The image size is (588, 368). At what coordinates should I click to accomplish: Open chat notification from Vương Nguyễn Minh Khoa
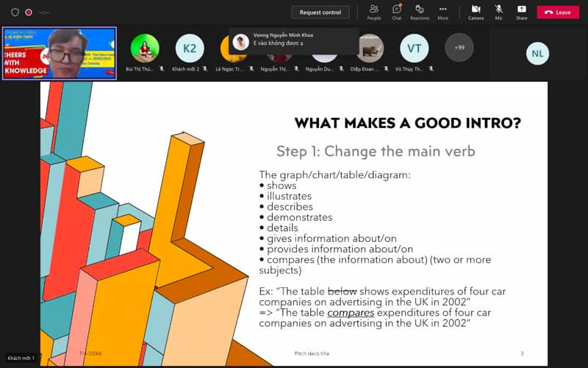point(294,39)
